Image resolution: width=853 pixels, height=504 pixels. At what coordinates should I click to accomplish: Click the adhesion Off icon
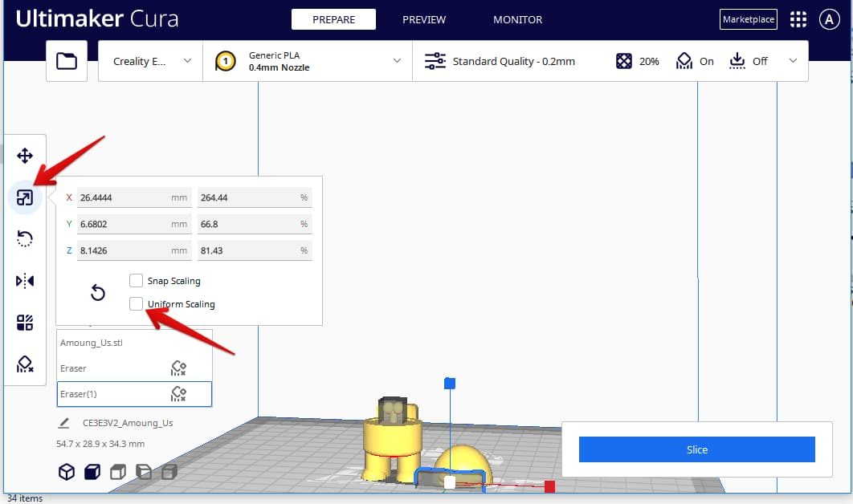pyautogui.click(x=737, y=61)
